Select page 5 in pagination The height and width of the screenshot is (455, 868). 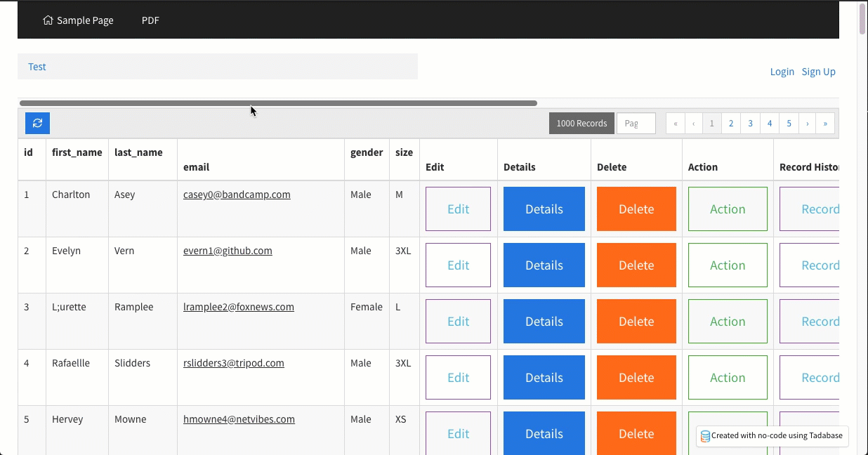[x=789, y=124]
